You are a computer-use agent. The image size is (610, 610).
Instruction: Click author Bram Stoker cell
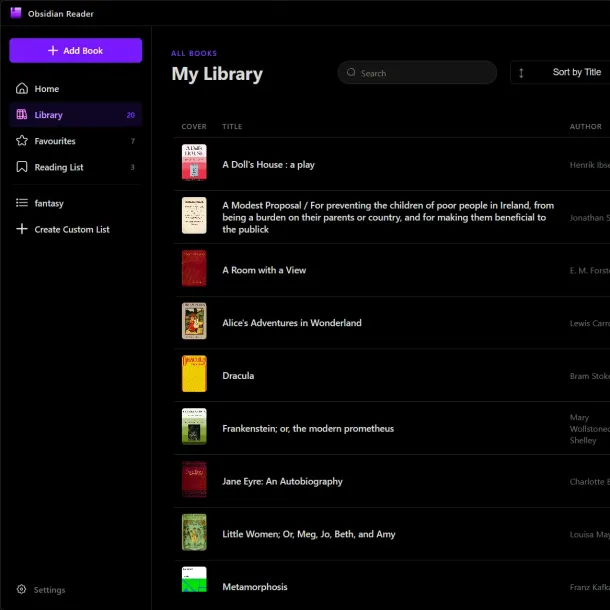coord(590,376)
